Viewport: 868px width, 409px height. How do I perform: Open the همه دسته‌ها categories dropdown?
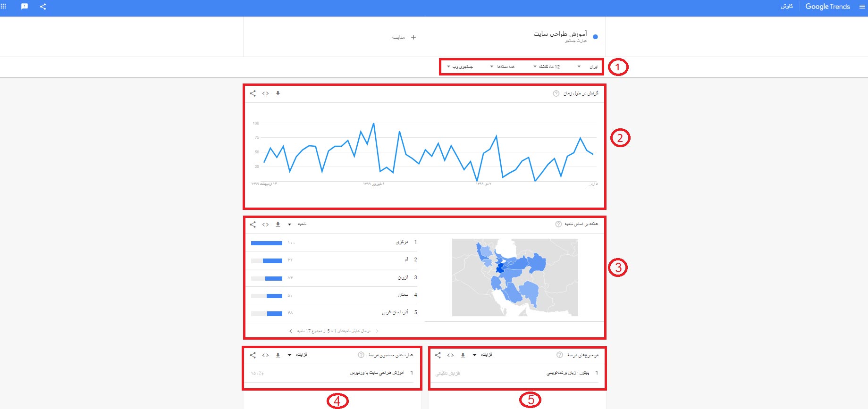pos(502,67)
